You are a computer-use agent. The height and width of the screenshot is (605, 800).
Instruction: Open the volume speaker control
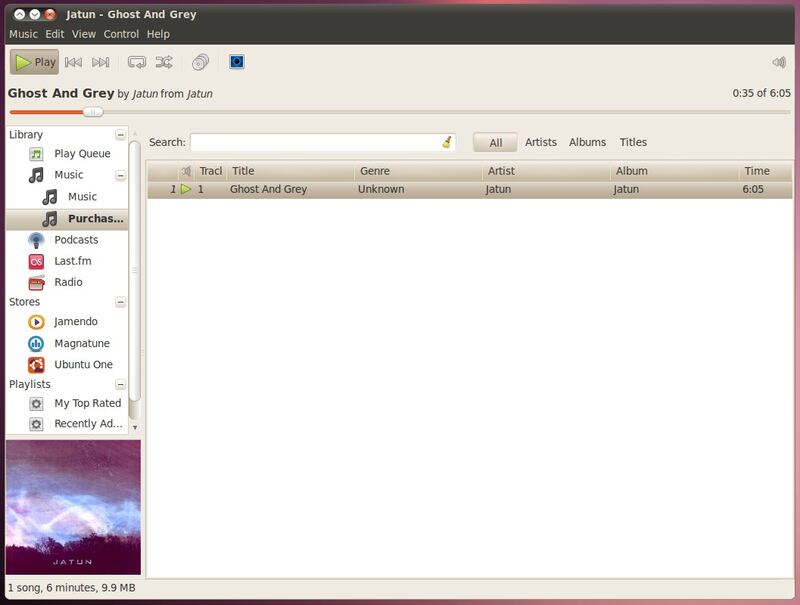(779, 62)
